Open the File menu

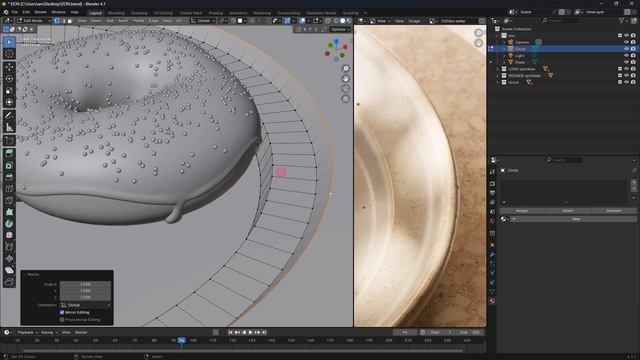14,12
